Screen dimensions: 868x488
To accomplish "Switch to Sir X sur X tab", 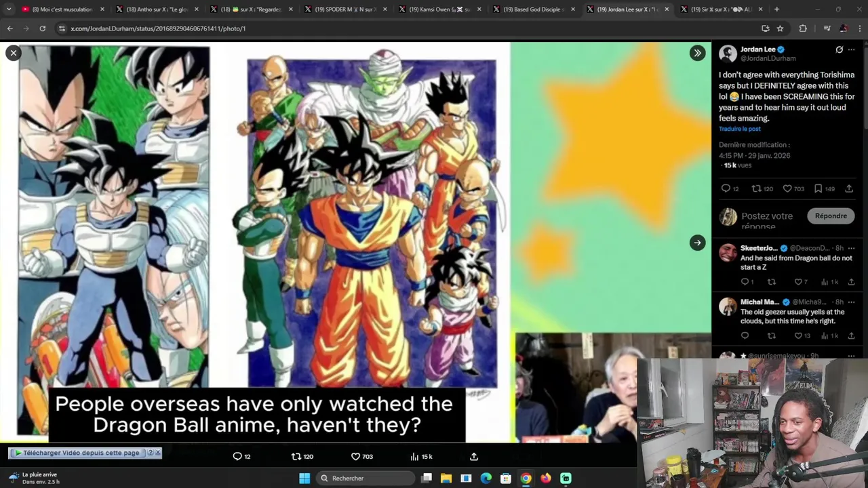I will [x=722, y=9].
